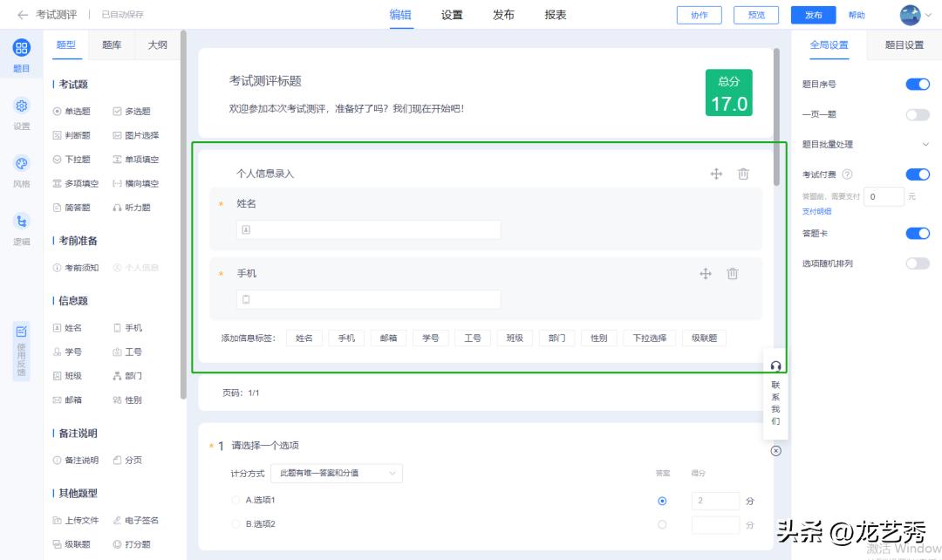This screenshot has width=942, height=560.
Task: Click the 预览 button
Action: pos(755,15)
